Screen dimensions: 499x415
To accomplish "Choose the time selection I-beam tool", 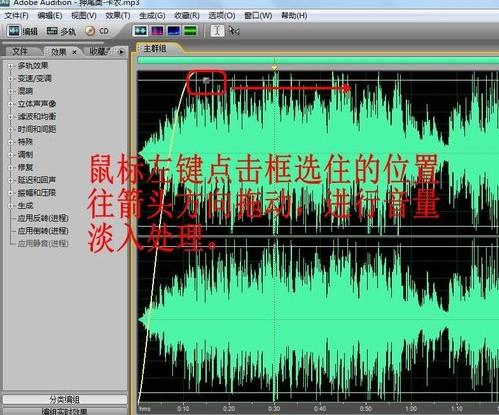I will click(x=217, y=31).
